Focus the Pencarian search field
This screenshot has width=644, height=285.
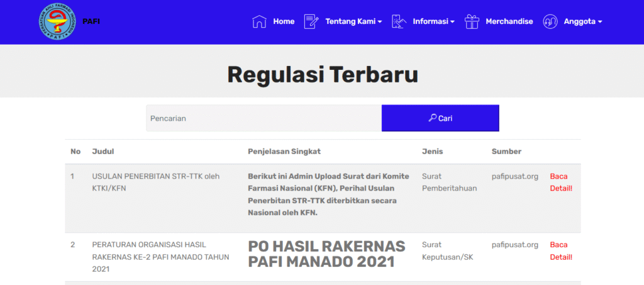(264, 118)
